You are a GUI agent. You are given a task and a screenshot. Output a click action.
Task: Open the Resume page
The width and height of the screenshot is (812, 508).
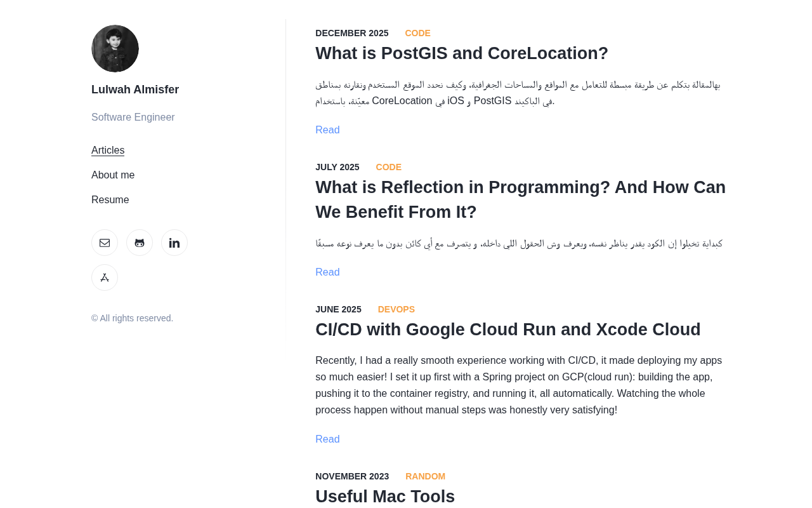(x=110, y=200)
